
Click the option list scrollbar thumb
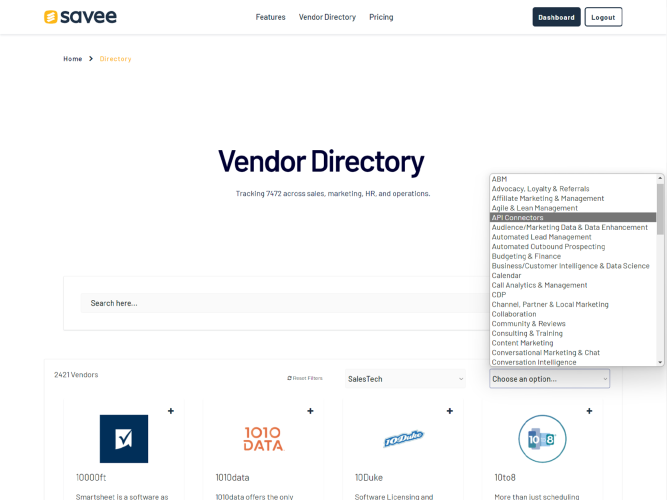tap(660, 209)
